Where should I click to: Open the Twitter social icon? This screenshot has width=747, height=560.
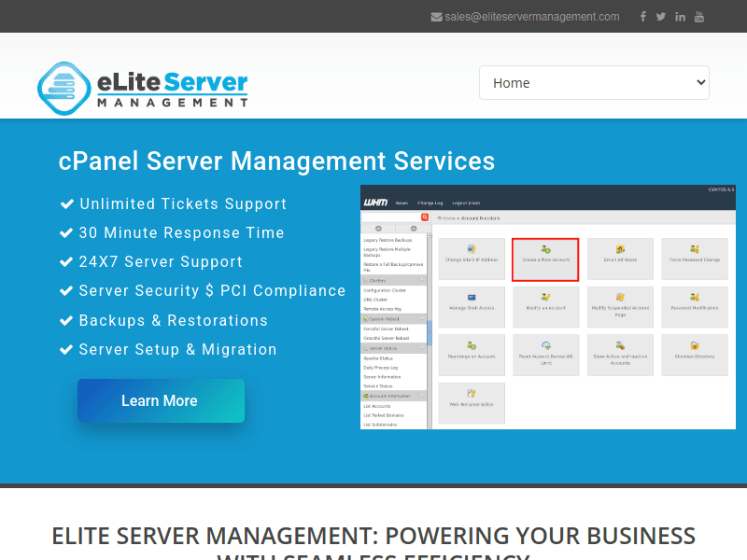pyautogui.click(x=661, y=16)
